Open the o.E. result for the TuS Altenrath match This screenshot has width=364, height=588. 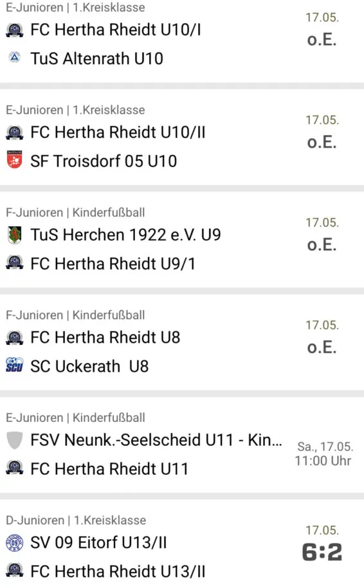pyautogui.click(x=322, y=40)
